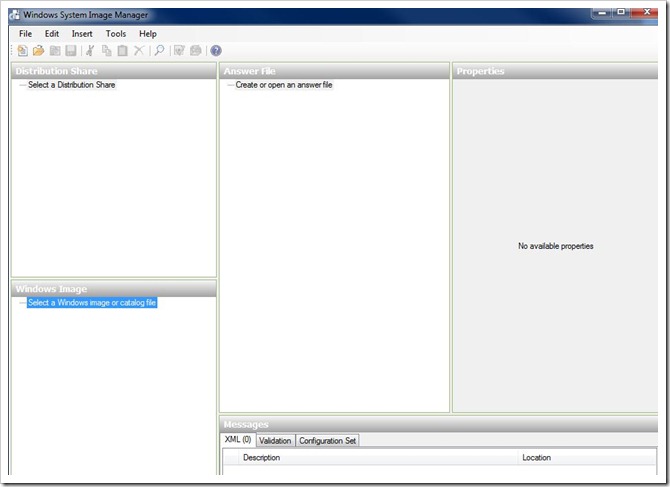670x487 pixels.
Task: Open the Insert menu
Action: pos(82,34)
